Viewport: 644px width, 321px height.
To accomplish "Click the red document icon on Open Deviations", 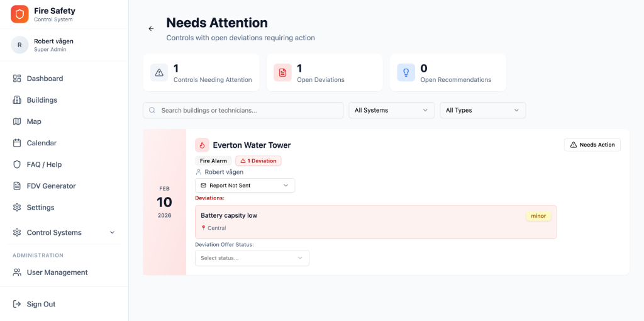I will click(282, 73).
